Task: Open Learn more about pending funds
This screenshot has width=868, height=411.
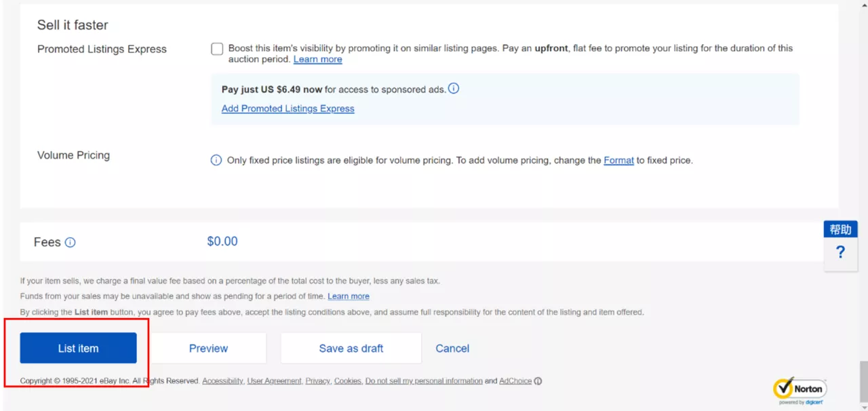Action: [x=348, y=296]
